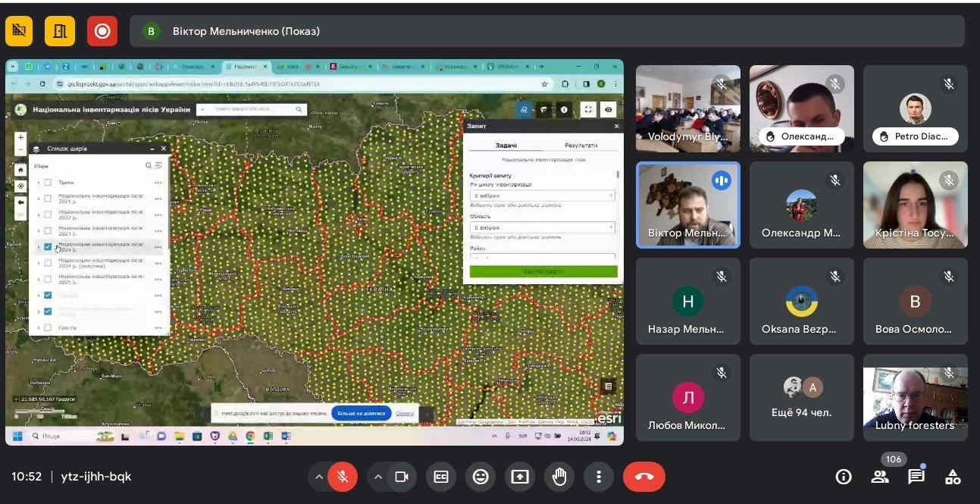Zoom out on the forest map
The width and height of the screenshot is (980, 504).
tap(20, 150)
